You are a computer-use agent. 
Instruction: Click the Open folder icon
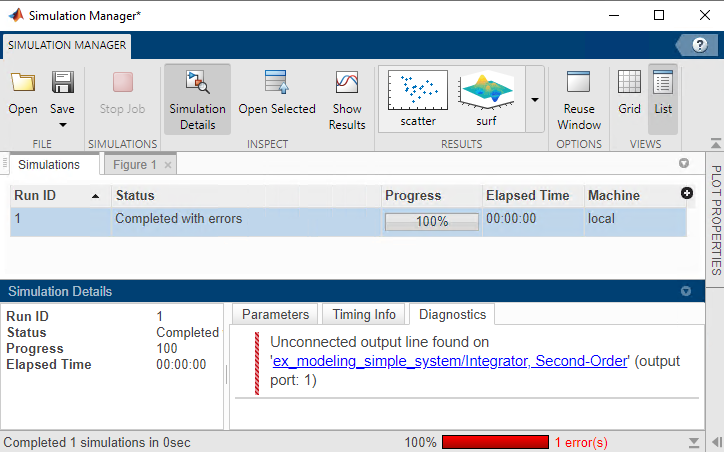click(x=23, y=84)
